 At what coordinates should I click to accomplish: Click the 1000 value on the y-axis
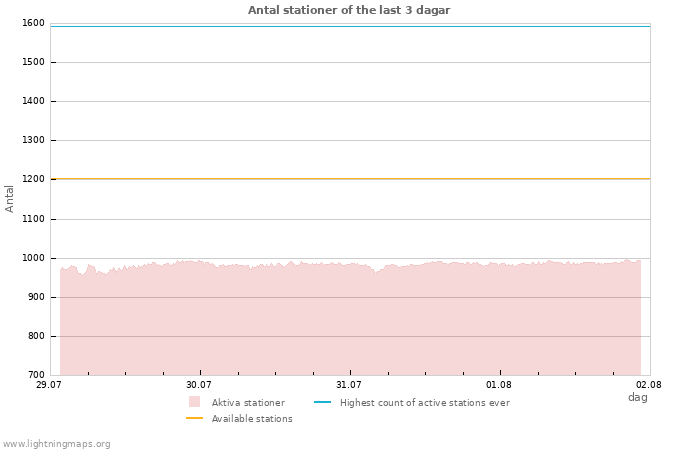pos(33,258)
